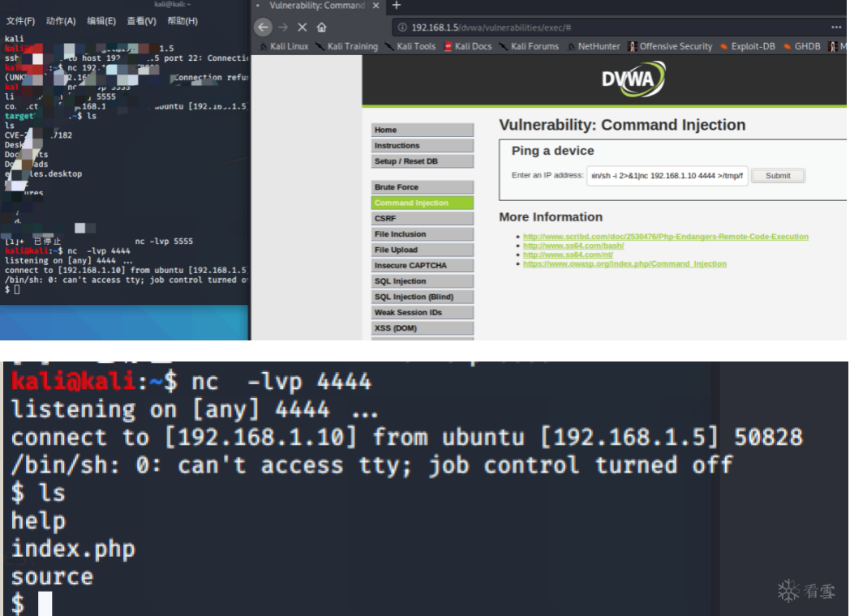Open Setup / Reset DB page
The image size is (850, 616).
click(x=423, y=161)
